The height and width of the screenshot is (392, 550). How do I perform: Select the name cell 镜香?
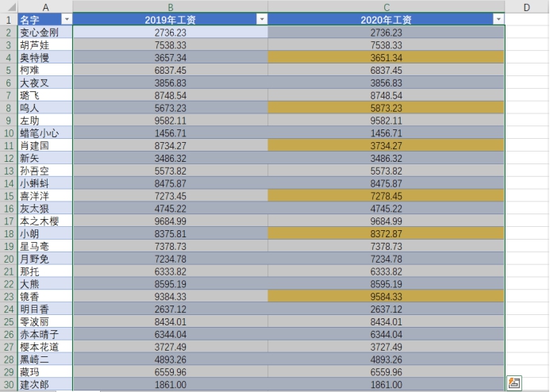(45, 296)
